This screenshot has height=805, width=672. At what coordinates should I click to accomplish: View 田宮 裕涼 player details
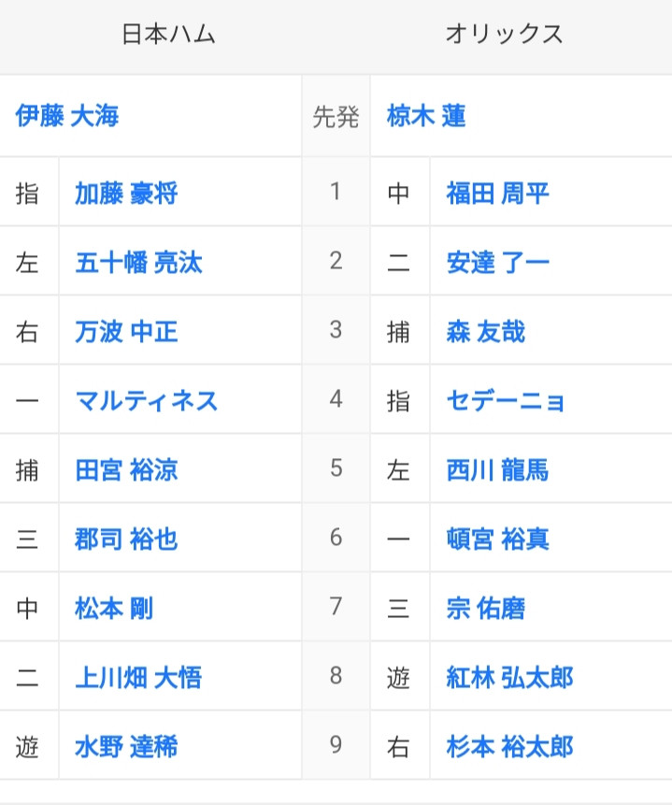click(126, 469)
